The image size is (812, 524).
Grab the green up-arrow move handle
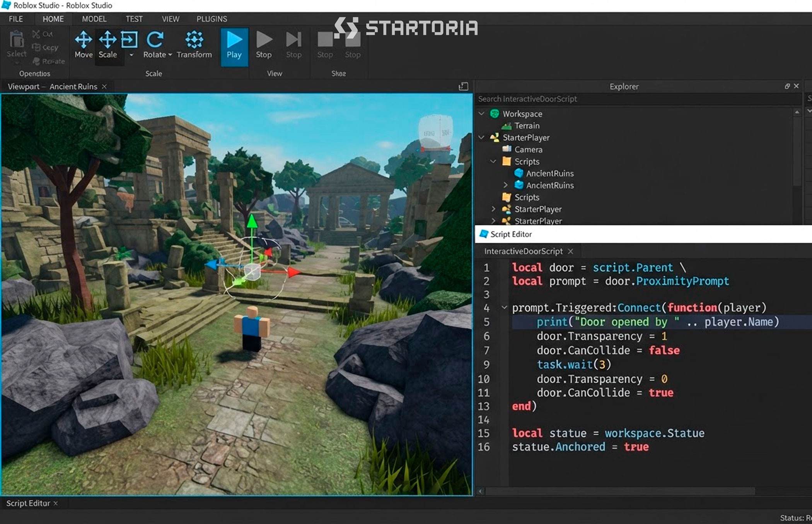[252, 222]
